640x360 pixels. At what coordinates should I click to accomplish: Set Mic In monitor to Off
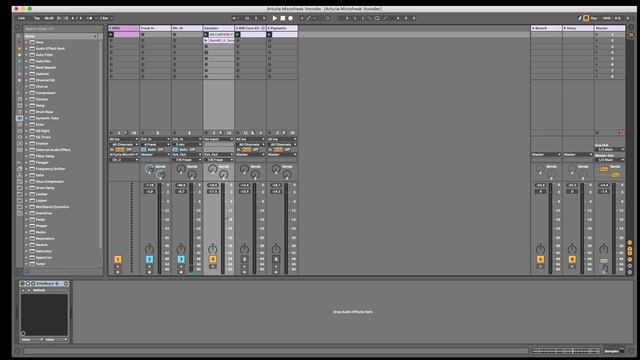click(192, 149)
